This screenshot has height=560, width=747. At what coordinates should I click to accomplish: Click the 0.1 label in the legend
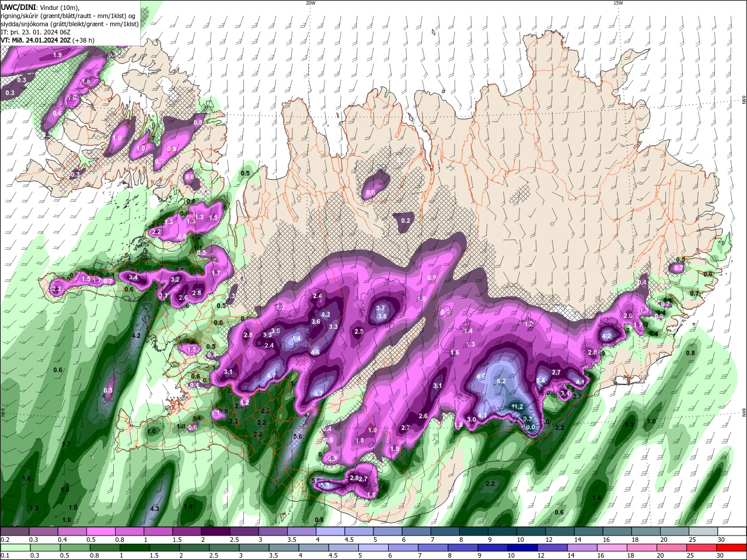(5, 556)
